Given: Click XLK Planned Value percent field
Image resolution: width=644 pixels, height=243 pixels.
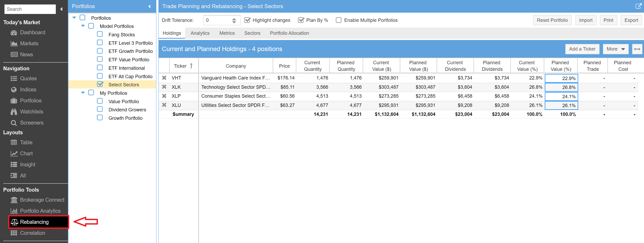Looking at the screenshot, I should coord(561,87).
